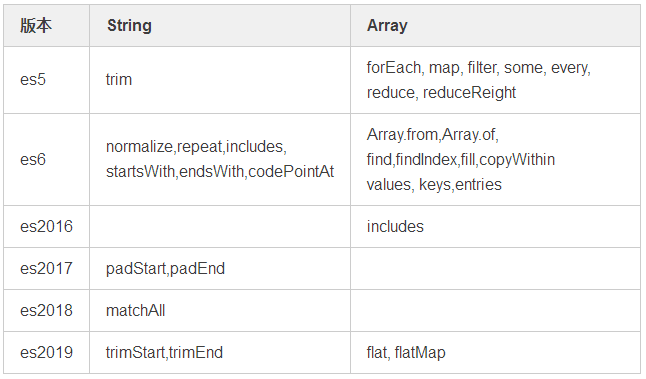Screen dimensions: 646x379
Task: Click the reduce, reduceReight text
Action: [441, 93]
